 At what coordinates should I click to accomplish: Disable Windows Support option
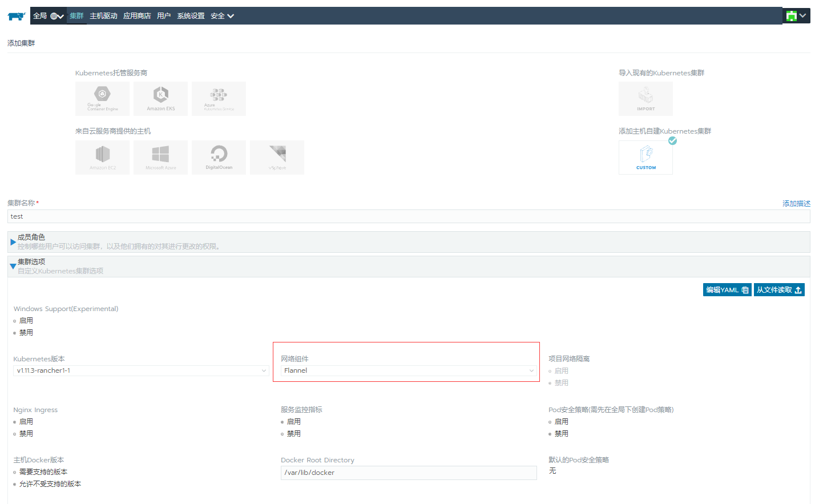point(15,333)
